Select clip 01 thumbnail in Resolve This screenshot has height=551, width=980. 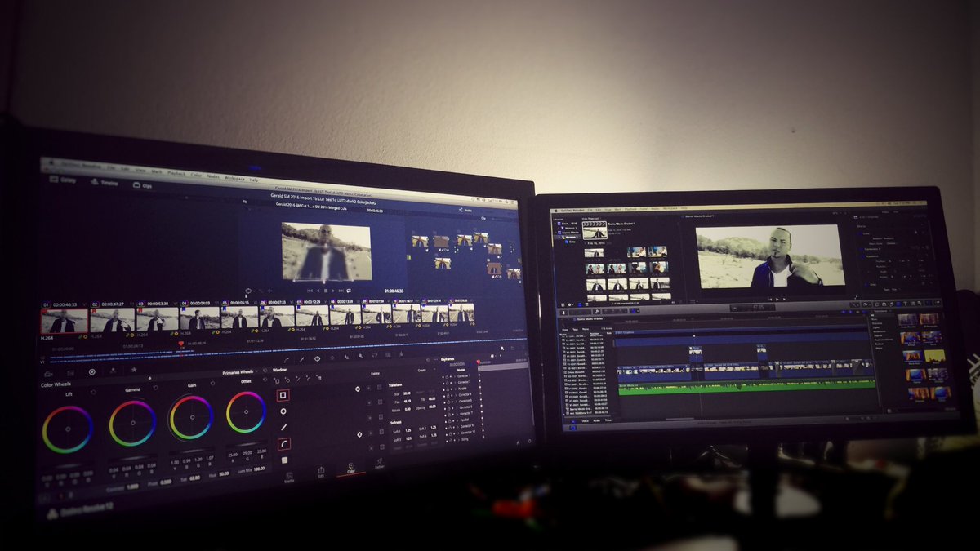pos(64,321)
